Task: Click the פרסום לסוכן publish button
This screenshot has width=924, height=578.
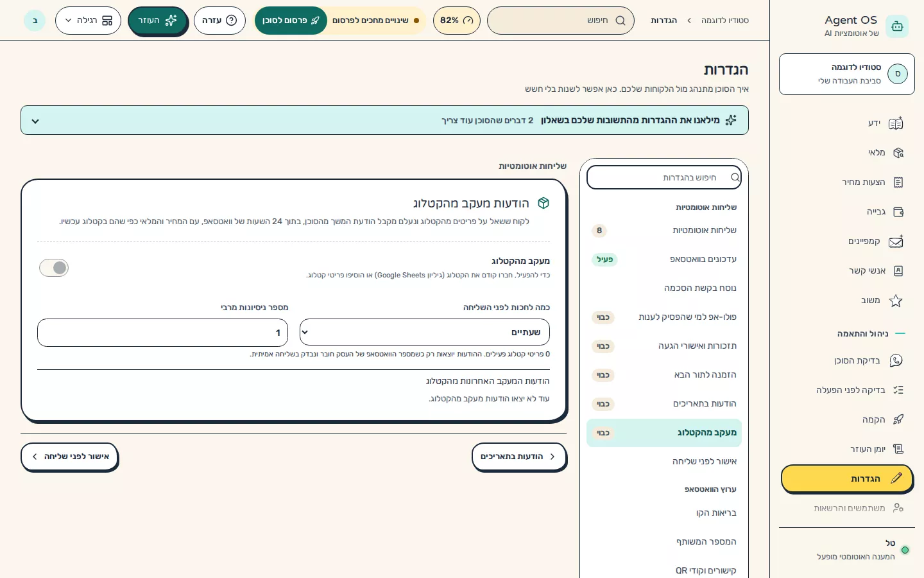Action: (291, 21)
